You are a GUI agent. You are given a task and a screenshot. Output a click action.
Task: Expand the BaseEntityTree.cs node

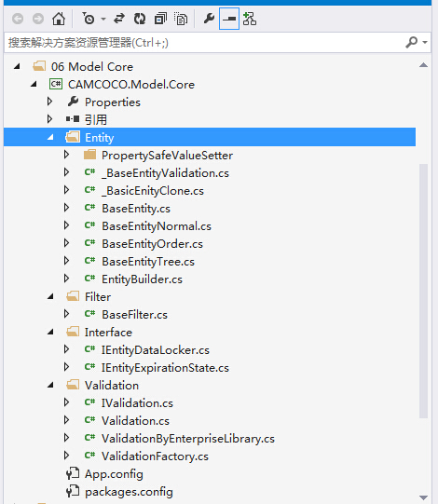pos(66,261)
